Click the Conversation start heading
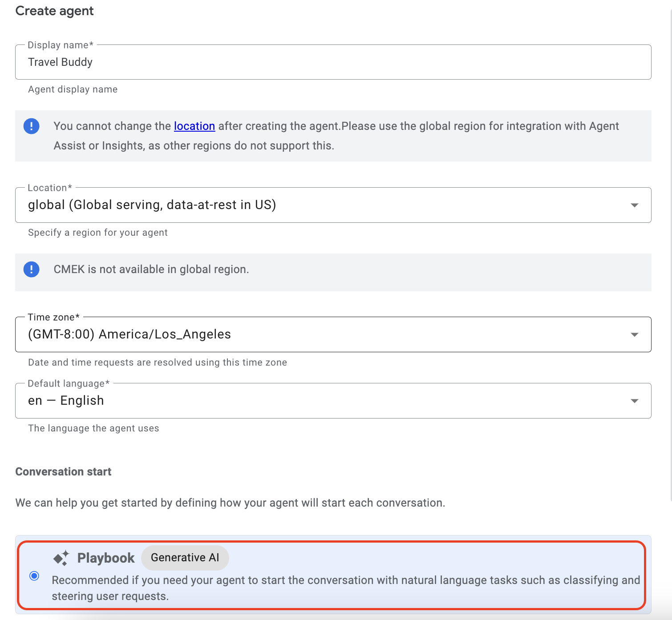Screen dimensions: 672x620 tap(63, 471)
